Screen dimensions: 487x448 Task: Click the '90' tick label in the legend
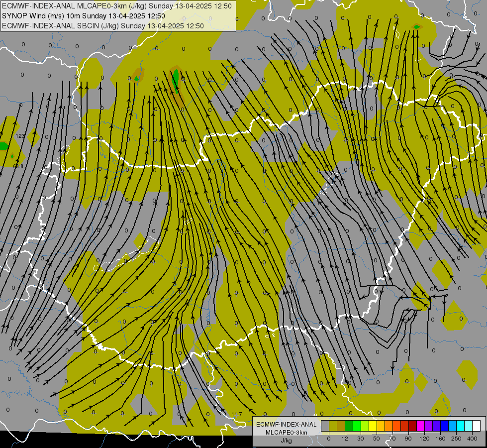point(408,439)
